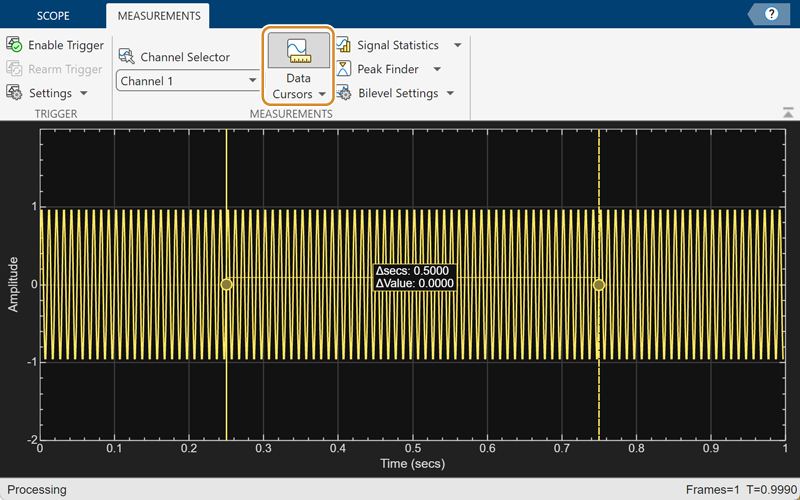
Task: Select the MEASUREMENTS tab
Action: pyautogui.click(x=158, y=16)
